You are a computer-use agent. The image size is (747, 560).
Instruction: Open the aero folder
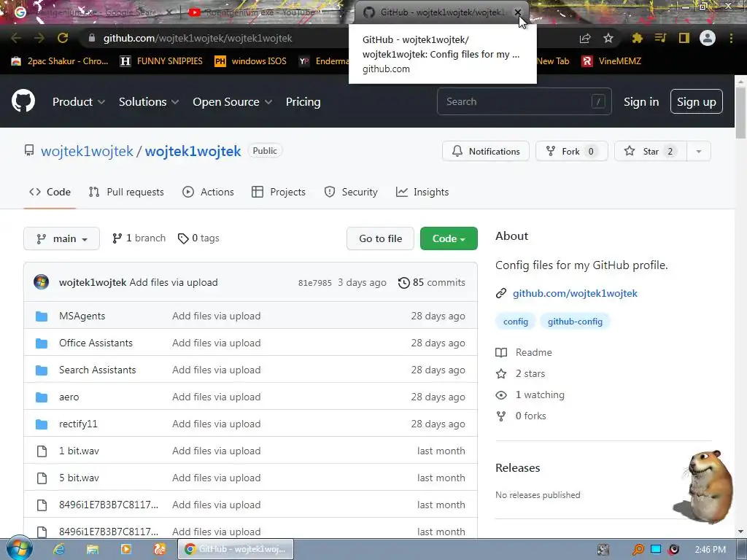pos(69,397)
